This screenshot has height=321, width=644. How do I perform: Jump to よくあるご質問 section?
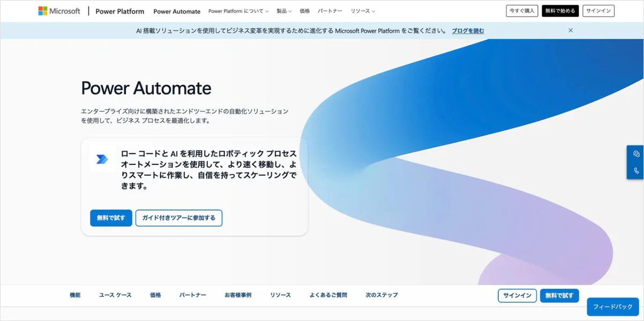(x=328, y=295)
